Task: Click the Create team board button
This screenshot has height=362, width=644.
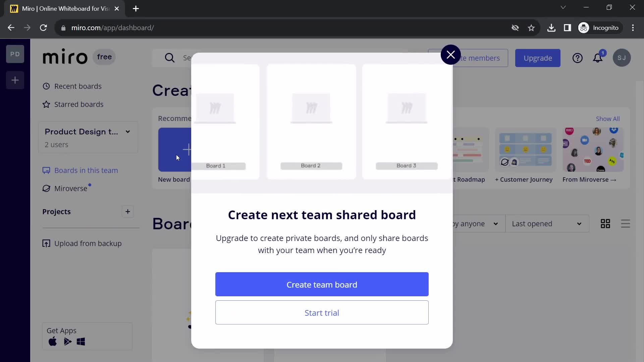Action: click(322, 284)
